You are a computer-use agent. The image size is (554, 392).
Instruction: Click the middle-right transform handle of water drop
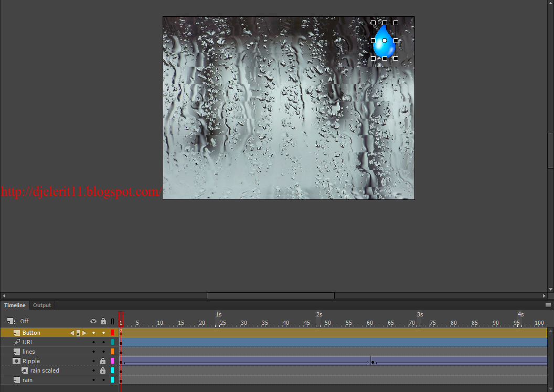point(396,40)
